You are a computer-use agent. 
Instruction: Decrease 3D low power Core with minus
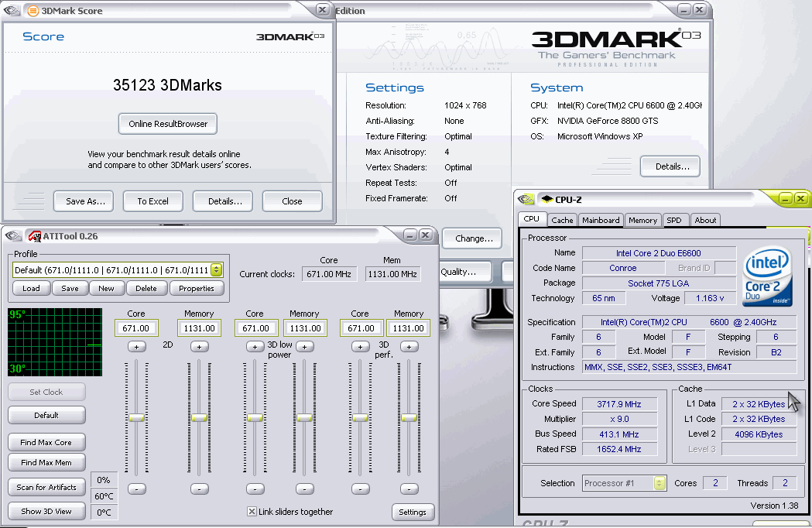tap(255, 489)
